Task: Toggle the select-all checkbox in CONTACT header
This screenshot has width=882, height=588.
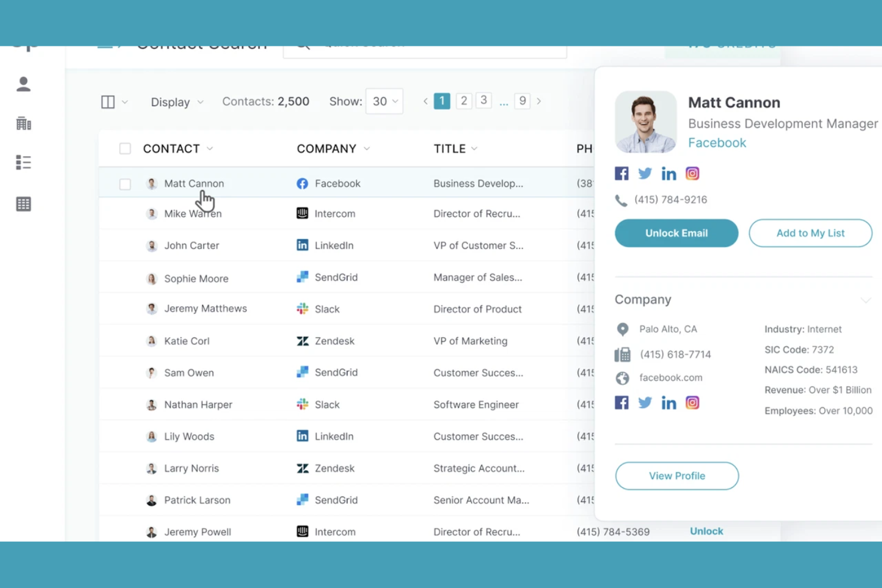Action: point(125,148)
